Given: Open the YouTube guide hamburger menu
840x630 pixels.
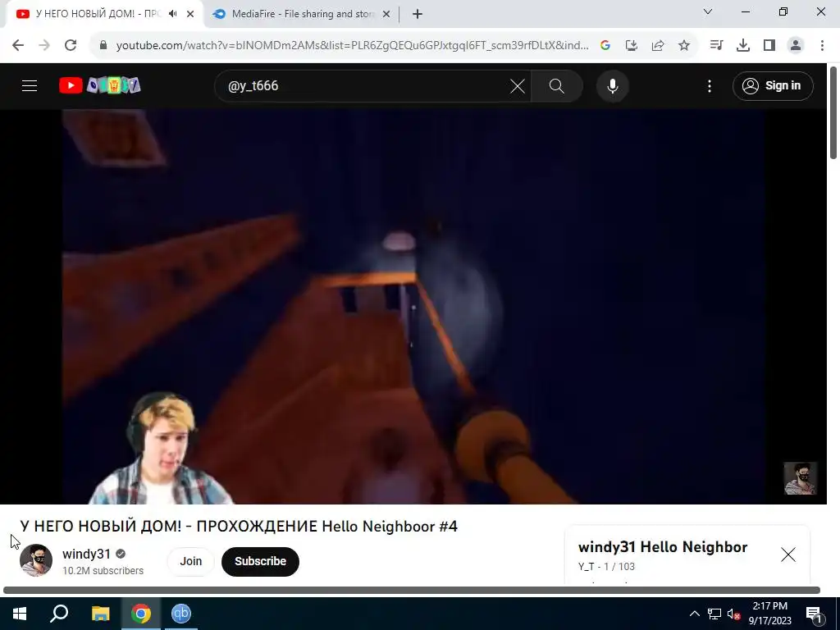Looking at the screenshot, I should tap(30, 85).
